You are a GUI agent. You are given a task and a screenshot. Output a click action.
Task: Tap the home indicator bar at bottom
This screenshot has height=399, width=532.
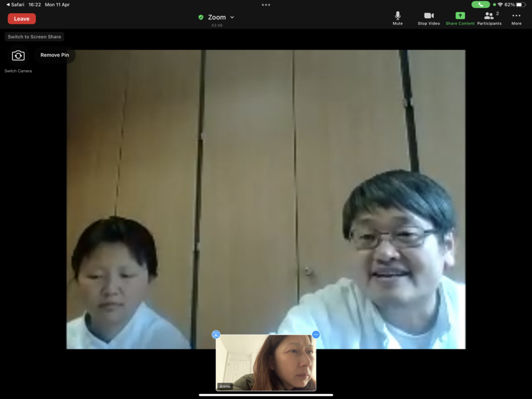(266, 395)
